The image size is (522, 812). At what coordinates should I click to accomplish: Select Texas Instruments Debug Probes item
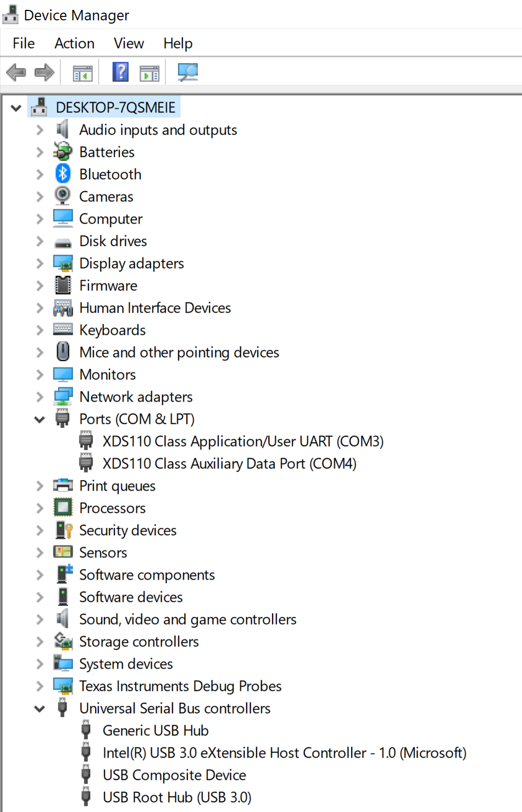[180, 686]
